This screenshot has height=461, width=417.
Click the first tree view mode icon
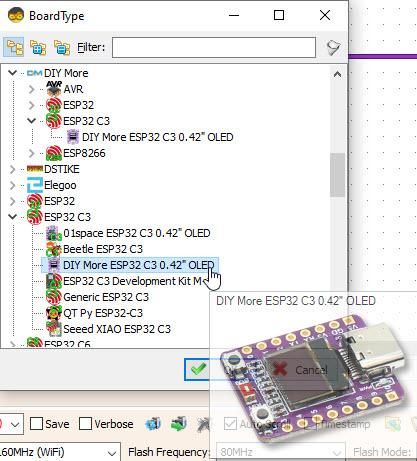pyautogui.click(x=14, y=47)
